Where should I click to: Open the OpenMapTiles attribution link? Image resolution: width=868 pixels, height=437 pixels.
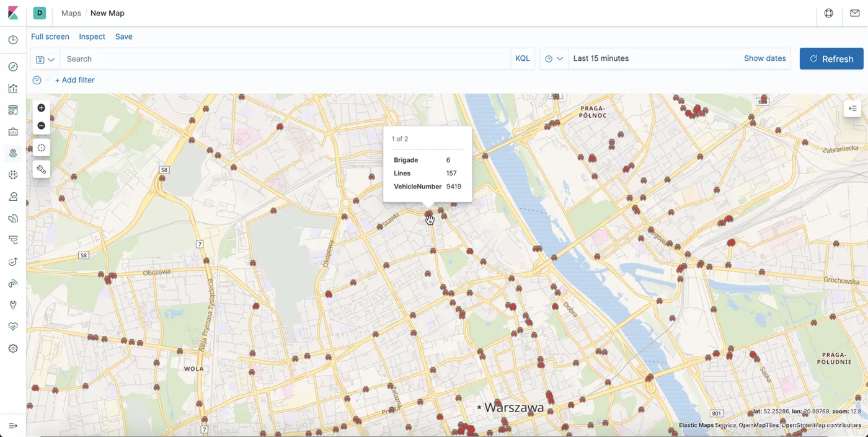758,425
